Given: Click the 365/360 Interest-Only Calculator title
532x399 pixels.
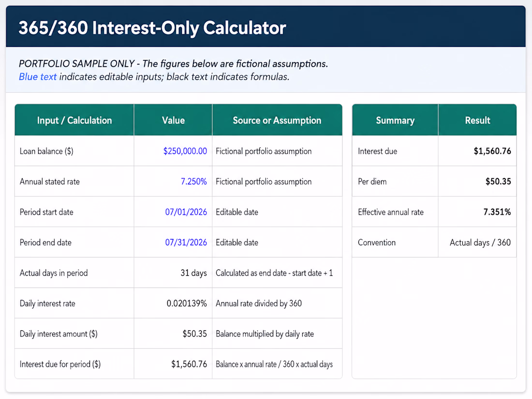Looking at the screenshot, I should pyautogui.click(x=152, y=28).
